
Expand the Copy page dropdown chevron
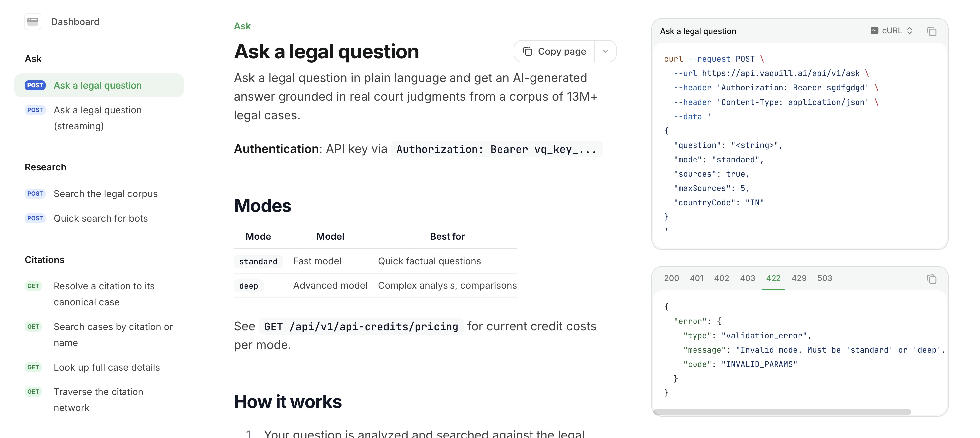pyautogui.click(x=605, y=52)
